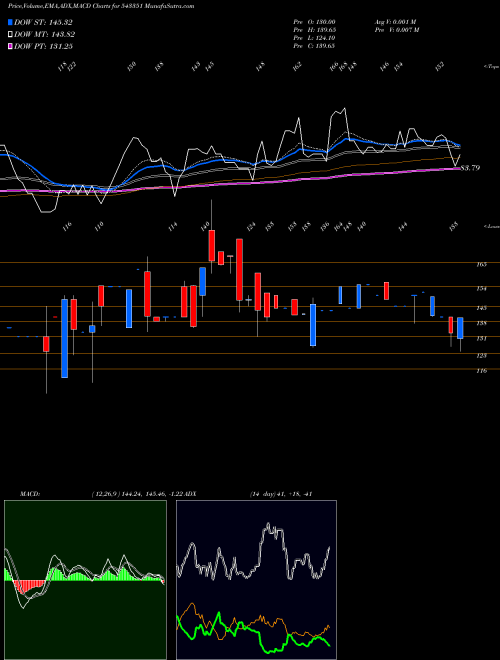
Task: Open the green MACD histogram panel
Action: (x=85, y=580)
